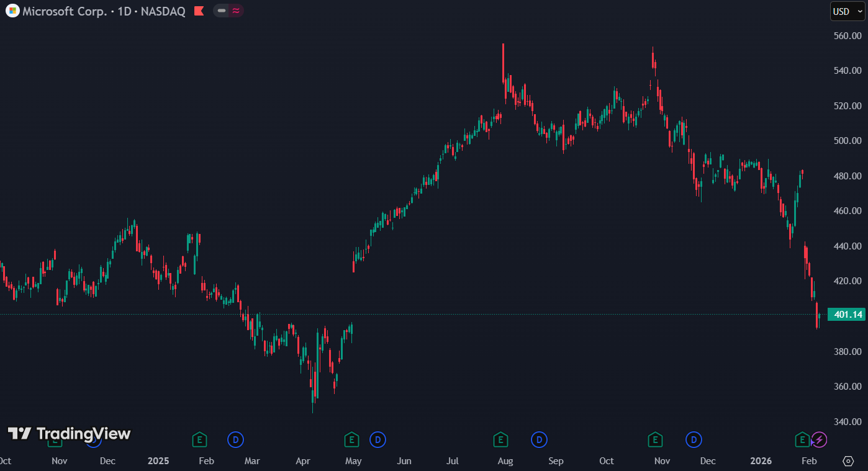Click the 440.00 price axis label
Screen dimensions: 868x471
click(x=848, y=246)
